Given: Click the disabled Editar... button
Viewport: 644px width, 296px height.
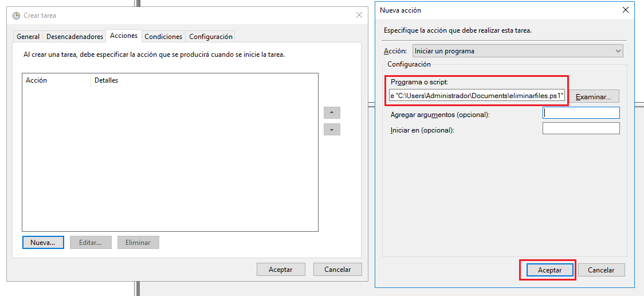Looking at the screenshot, I should [x=91, y=242].
